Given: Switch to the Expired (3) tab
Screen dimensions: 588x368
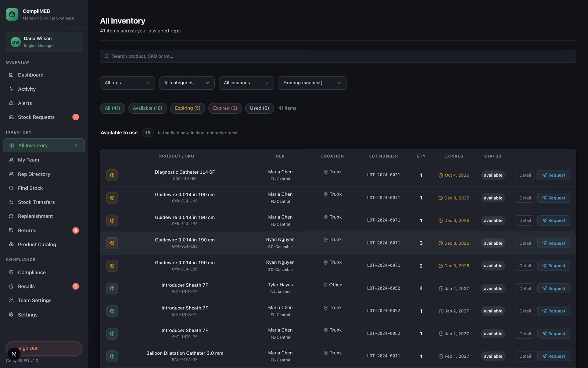Looking at the screenshot, I should [x=225, y=108].
